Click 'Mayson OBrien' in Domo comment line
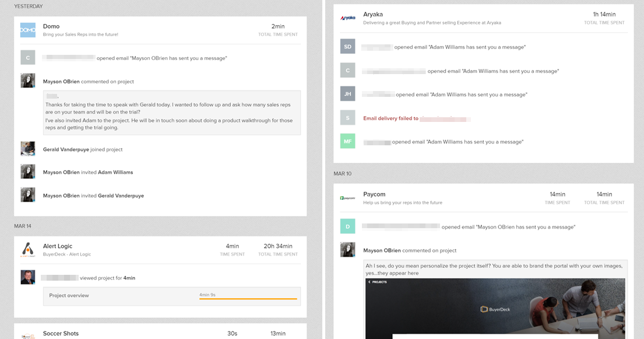This screenshot has width=644, height=339. pyautogui.click(x=61, y=82)
